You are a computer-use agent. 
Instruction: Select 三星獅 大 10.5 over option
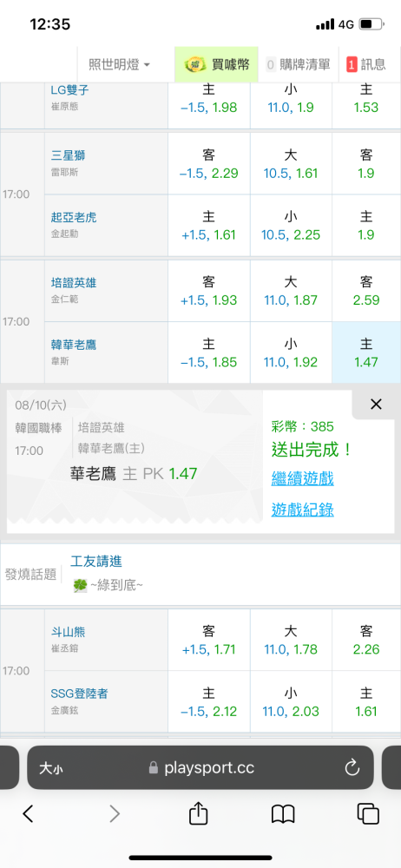point(291,164)
